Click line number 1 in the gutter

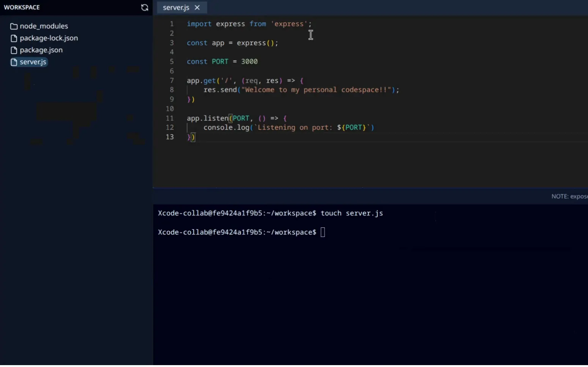pos(172,24)
